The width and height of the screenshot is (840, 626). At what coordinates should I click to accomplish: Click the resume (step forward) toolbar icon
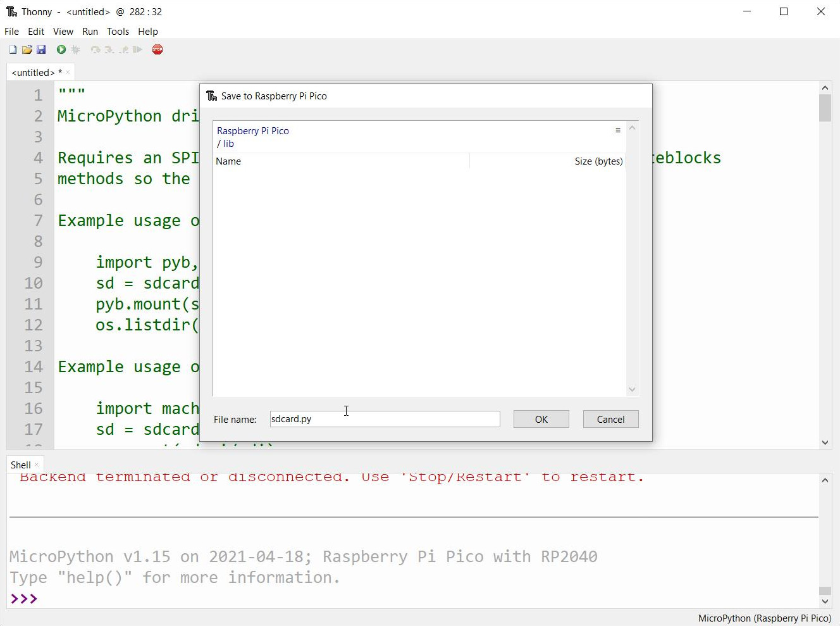tap(138, 49)
